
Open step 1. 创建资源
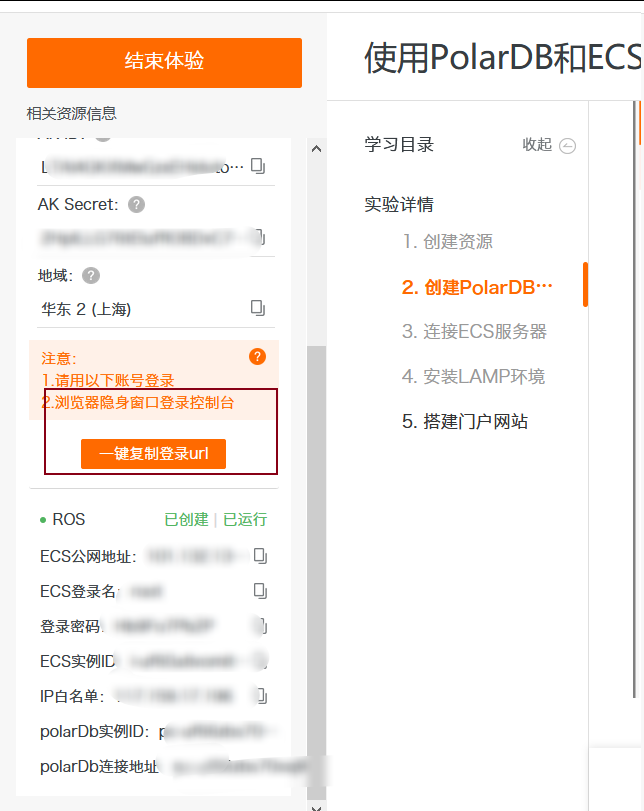click(447, 242)
